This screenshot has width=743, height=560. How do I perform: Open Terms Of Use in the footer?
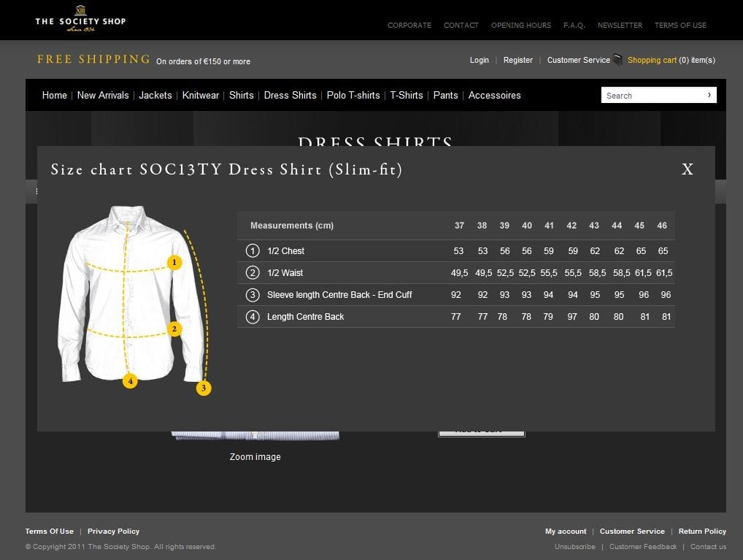50,531
